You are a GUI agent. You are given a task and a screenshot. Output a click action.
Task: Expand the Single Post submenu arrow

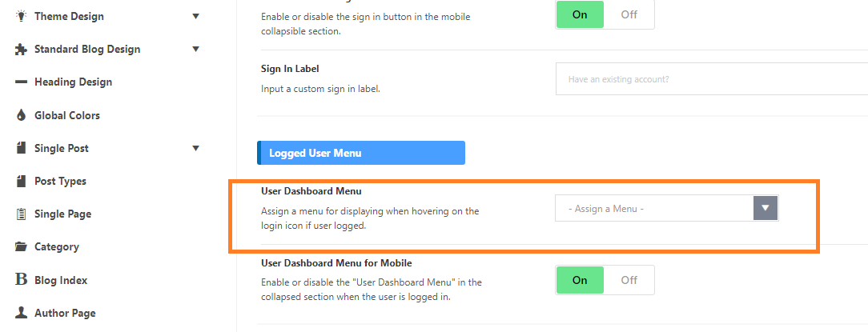(195, 148)
